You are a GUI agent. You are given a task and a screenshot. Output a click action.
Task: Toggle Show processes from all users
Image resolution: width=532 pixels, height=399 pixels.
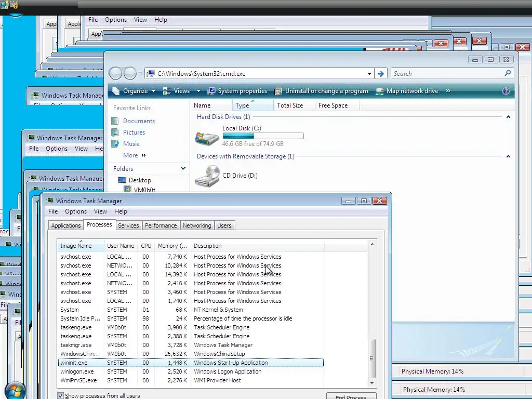[x=60, y=395]
